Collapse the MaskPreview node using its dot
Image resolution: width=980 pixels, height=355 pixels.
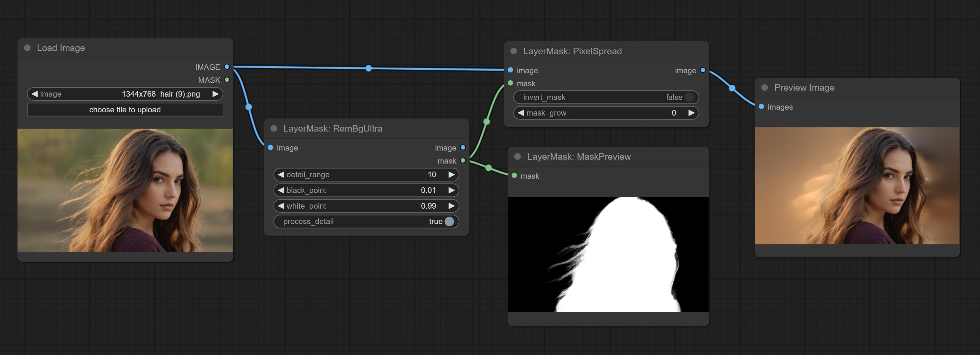[x=518, y=156]
